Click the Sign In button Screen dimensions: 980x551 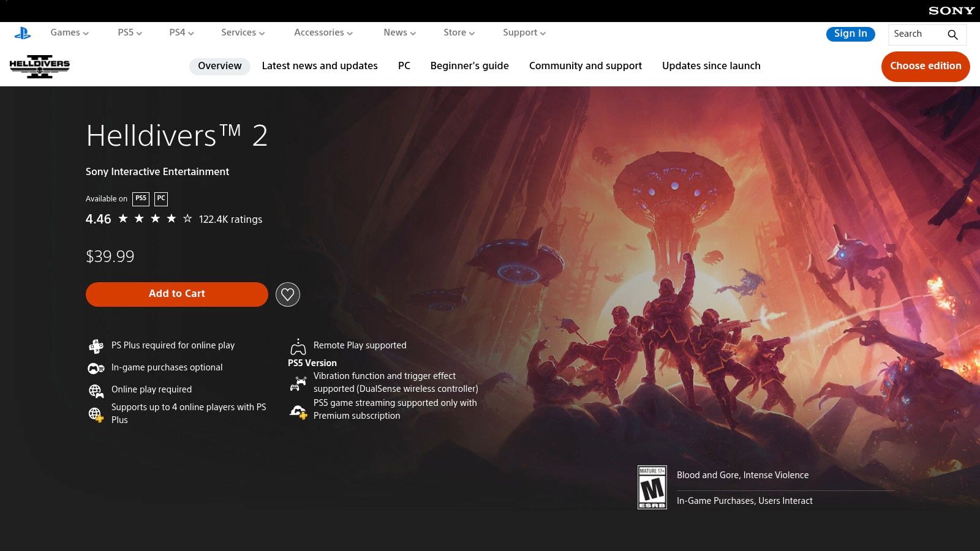click(x=851, y=34)
